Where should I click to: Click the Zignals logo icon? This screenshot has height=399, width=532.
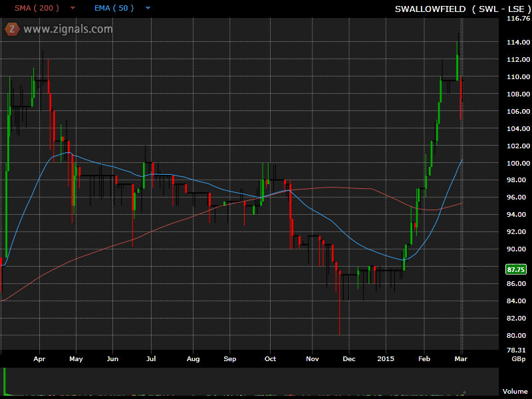12,29
